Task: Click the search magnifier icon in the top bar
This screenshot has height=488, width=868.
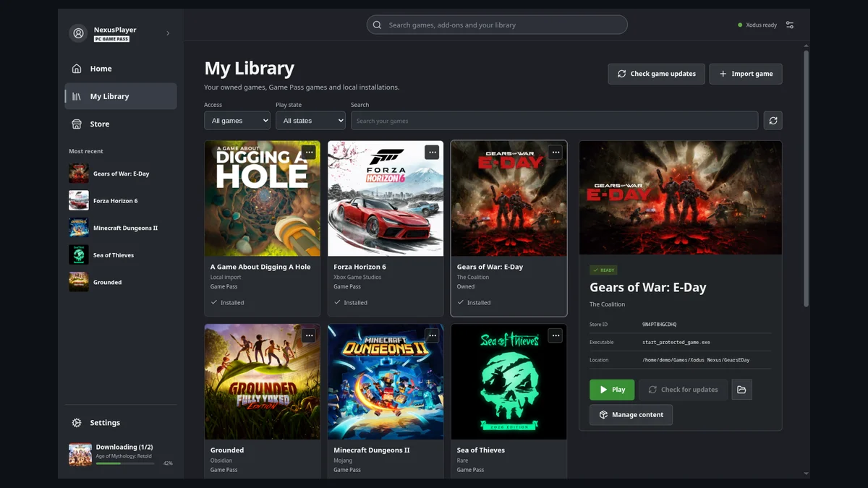Action: (x=377, y=25)
